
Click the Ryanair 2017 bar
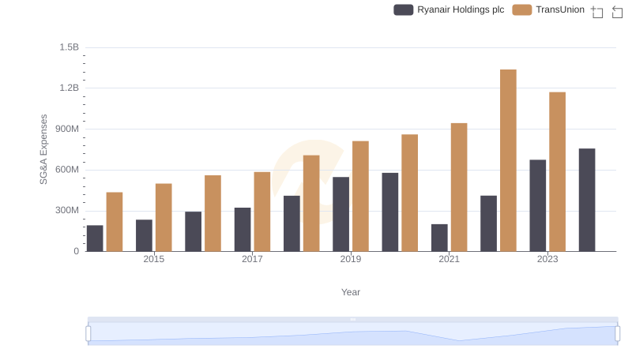243,230
